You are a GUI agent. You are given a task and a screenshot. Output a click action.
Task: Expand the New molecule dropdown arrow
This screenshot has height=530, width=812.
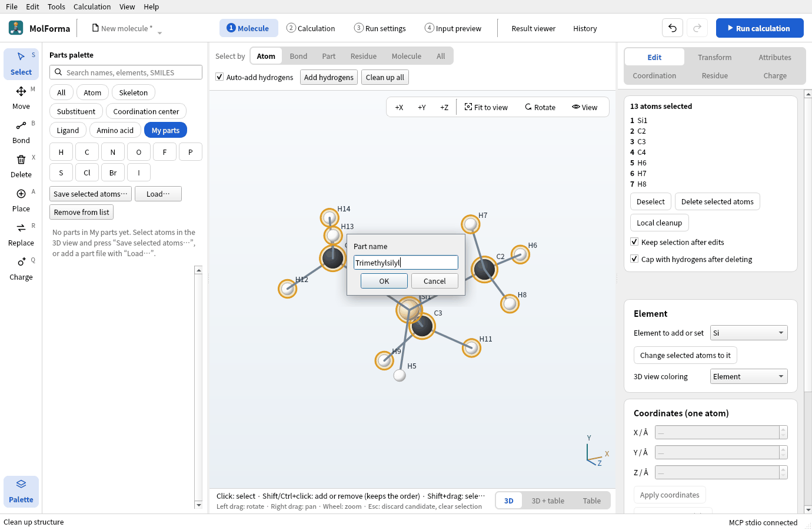tap(159, 32)
